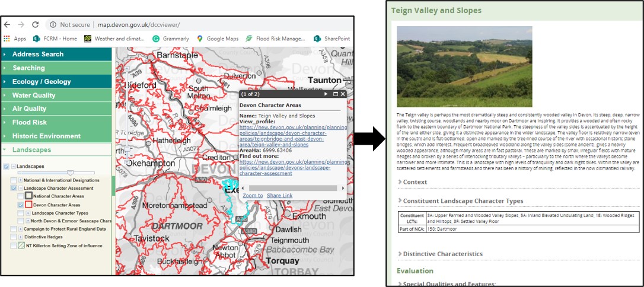Click the map.devon.gov.uk address bar

(199, 25)
